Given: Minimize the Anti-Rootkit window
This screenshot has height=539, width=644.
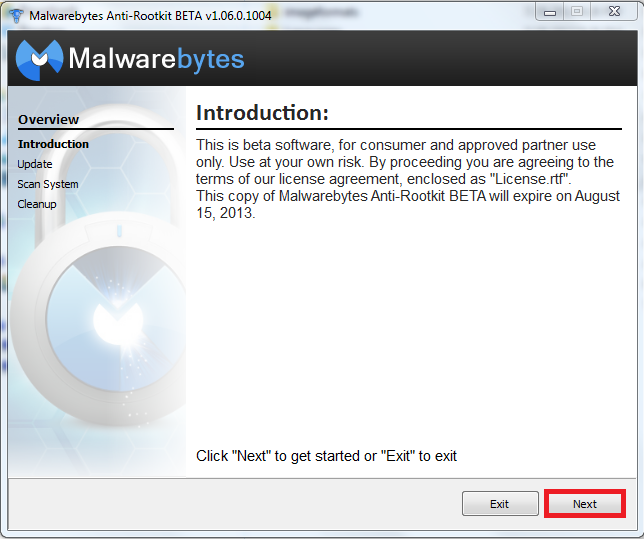Looking at the screenshot, I should 550,12.
